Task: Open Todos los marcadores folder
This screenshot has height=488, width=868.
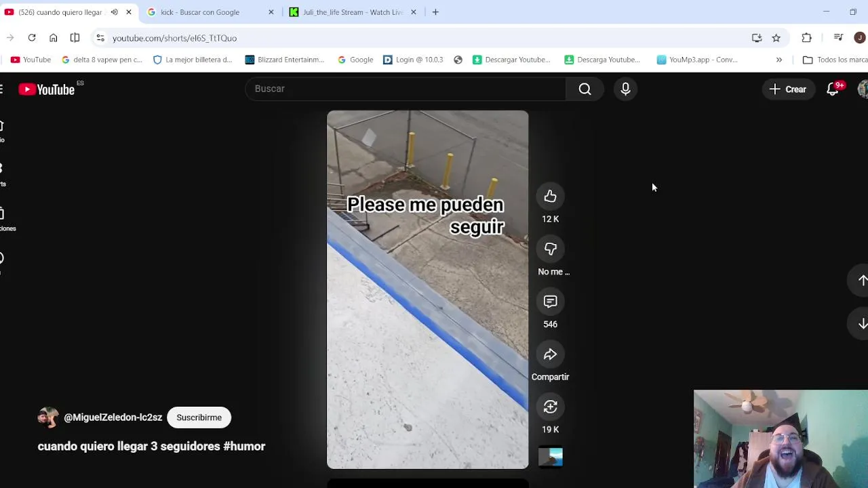Action: [x=835, y=60]
